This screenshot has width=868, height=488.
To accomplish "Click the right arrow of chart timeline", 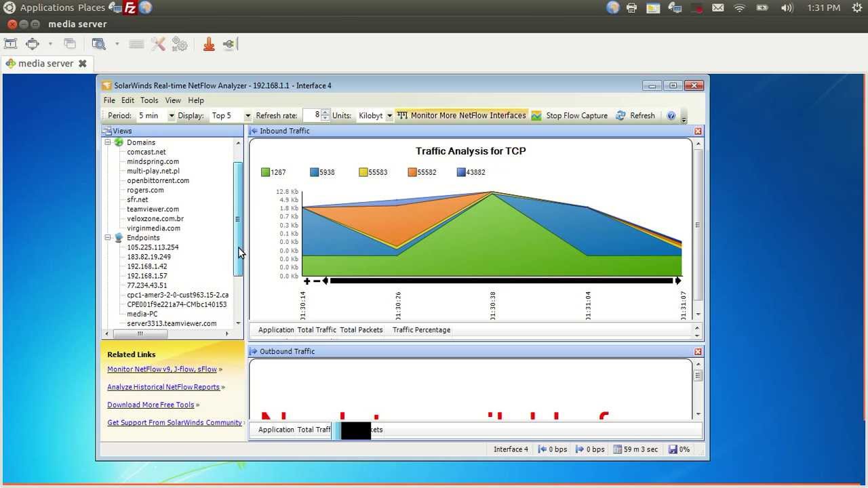I will [677, 281].
